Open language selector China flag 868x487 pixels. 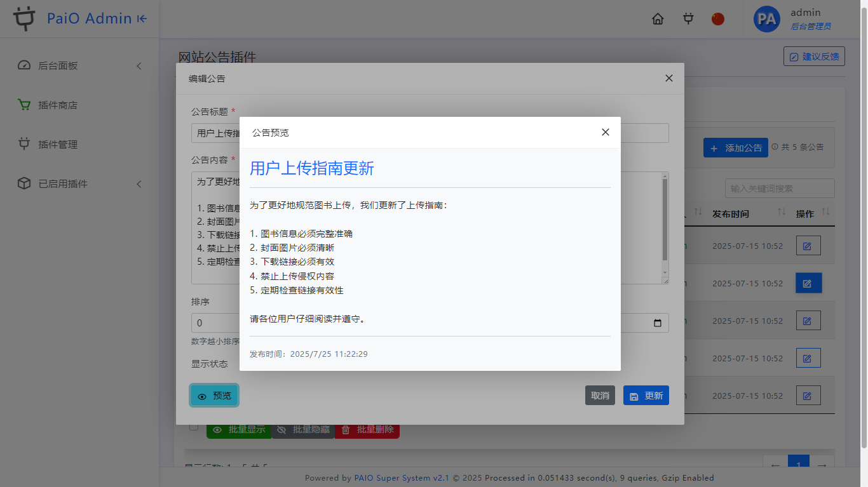(718, 19)
